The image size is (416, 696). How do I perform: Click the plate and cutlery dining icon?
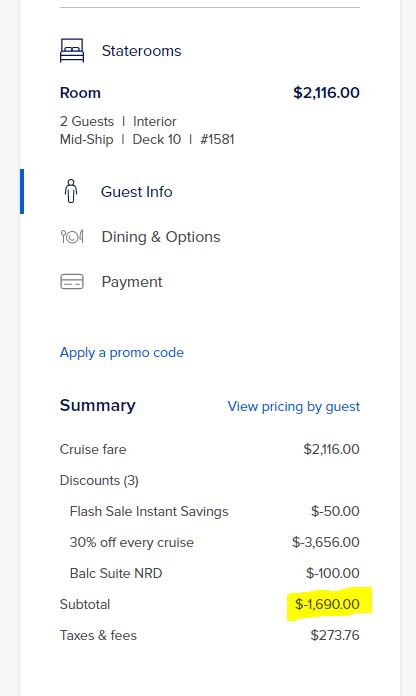[72, 237]
